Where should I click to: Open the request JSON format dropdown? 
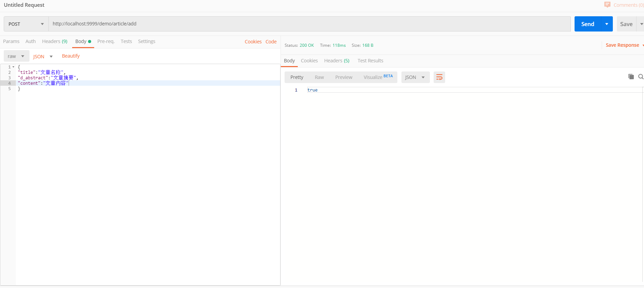pyautogui.click(x=43, y=57)
